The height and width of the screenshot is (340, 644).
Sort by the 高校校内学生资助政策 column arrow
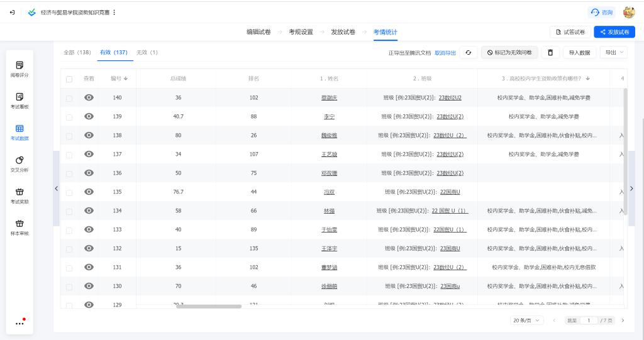pos(588,79)
